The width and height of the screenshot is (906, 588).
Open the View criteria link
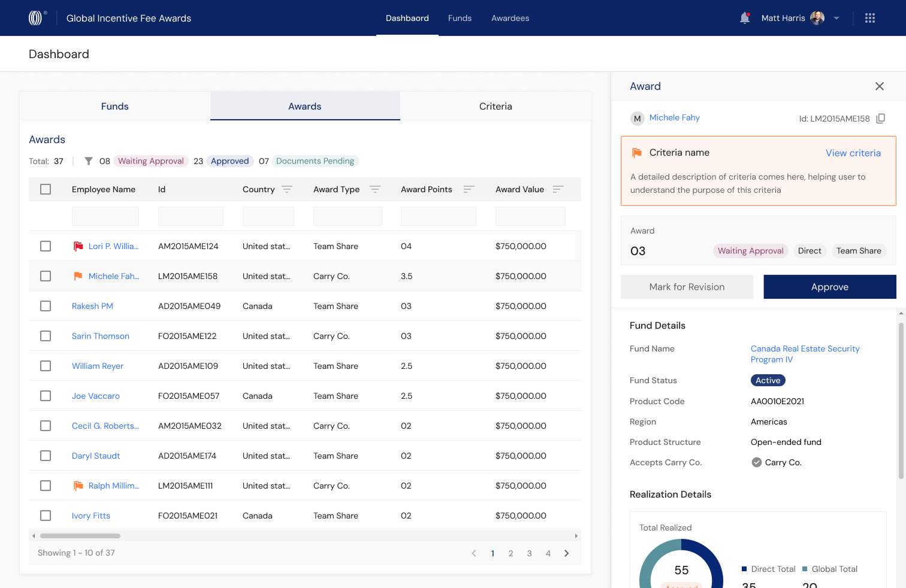coord(853,153)
